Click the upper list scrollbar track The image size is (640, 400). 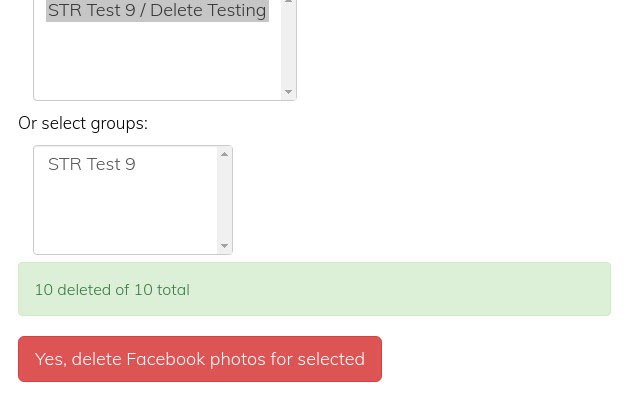click(288, 45)
